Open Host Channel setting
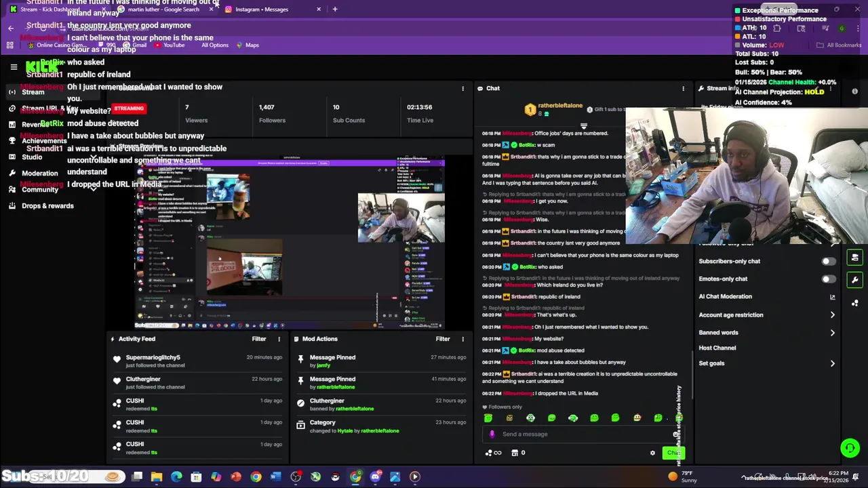This screenshot has width=868, height=488. 717,348
